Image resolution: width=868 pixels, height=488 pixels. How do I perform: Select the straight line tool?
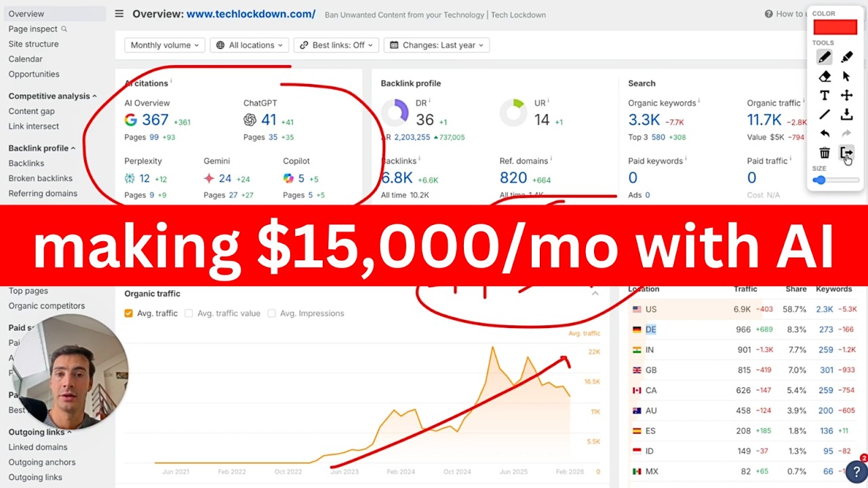pos(825,115)
